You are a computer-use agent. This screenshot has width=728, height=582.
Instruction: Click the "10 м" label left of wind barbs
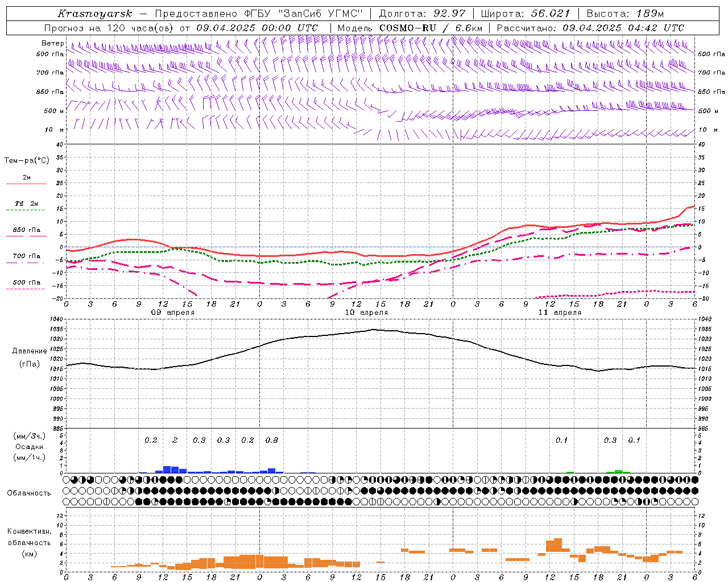click(x=55, y=130)
